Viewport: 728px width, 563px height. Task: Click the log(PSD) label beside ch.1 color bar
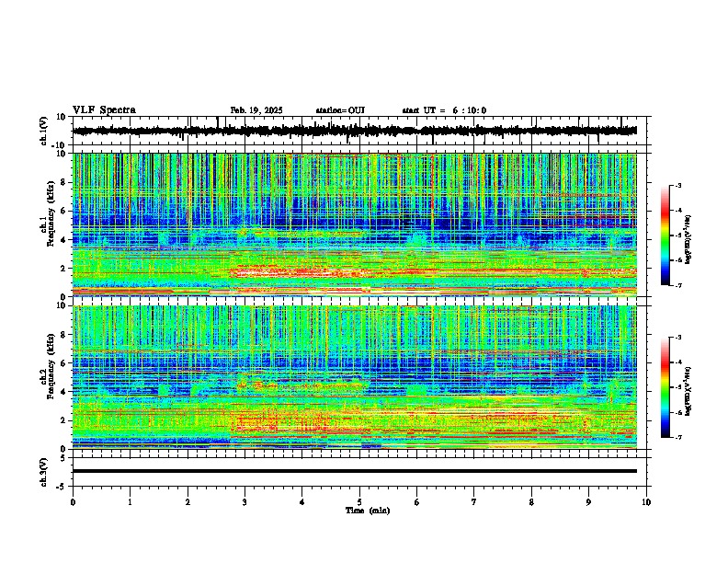[688, 239]
